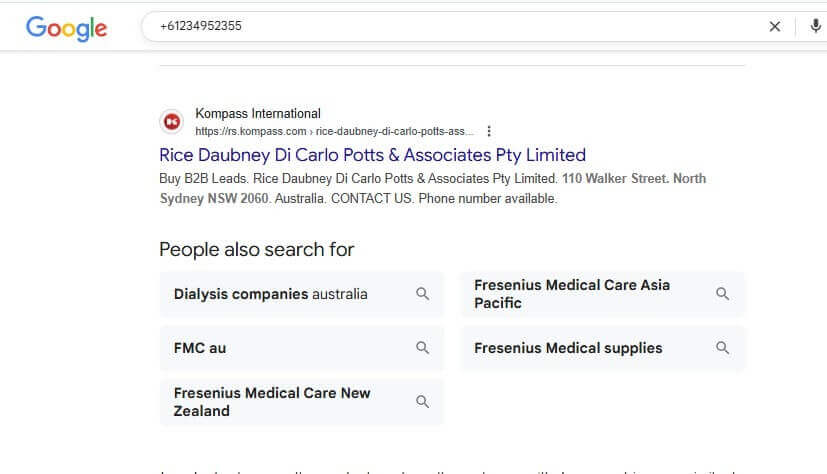Click the Kompass International favicon
827x474 pixels.
click(x=172, y=122)
